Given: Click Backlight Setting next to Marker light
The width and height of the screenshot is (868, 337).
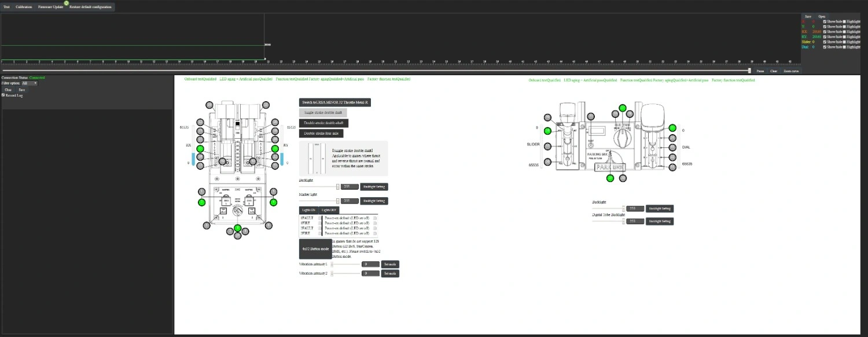Looking at the screenshot, I should coord(374,201).
